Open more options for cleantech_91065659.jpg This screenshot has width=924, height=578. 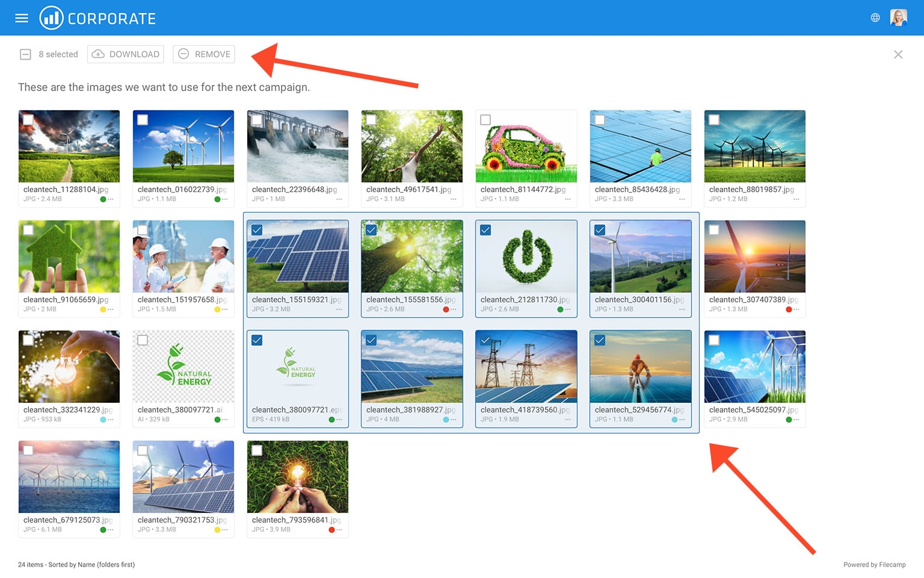click(x=111, y=309)
